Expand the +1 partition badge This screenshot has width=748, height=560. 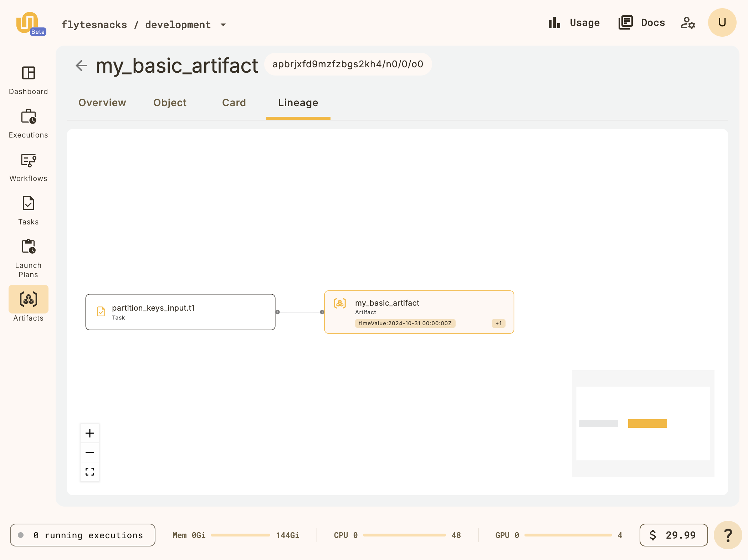pos(498,323)
